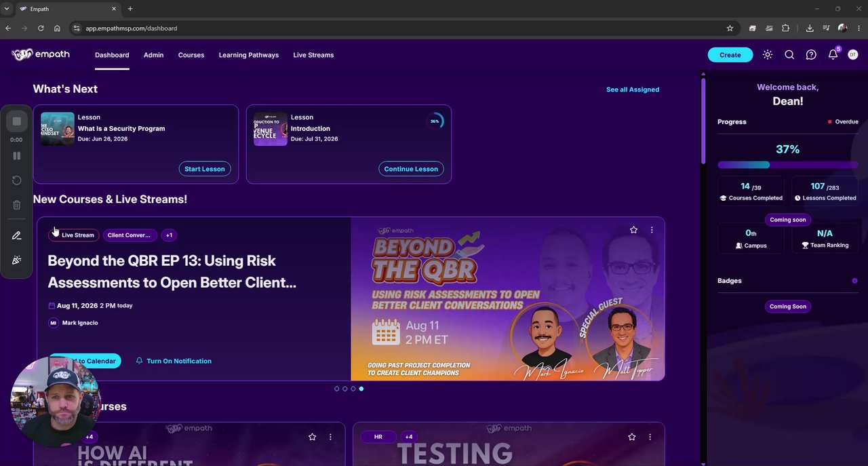
Task: Select the fourth carousel dot
Action: coord(361,389)
